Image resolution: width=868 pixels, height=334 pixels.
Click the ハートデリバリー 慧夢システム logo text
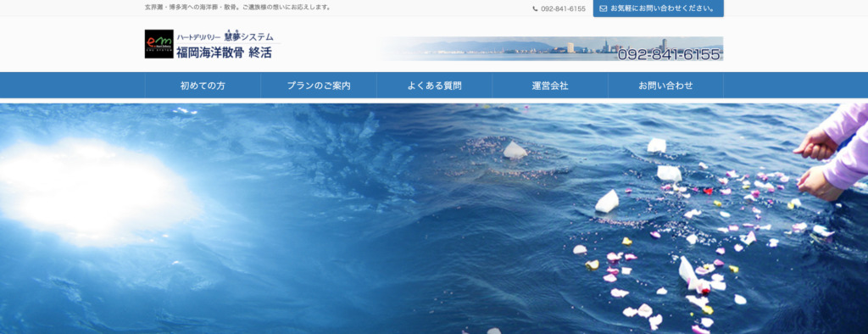[225, 37]
